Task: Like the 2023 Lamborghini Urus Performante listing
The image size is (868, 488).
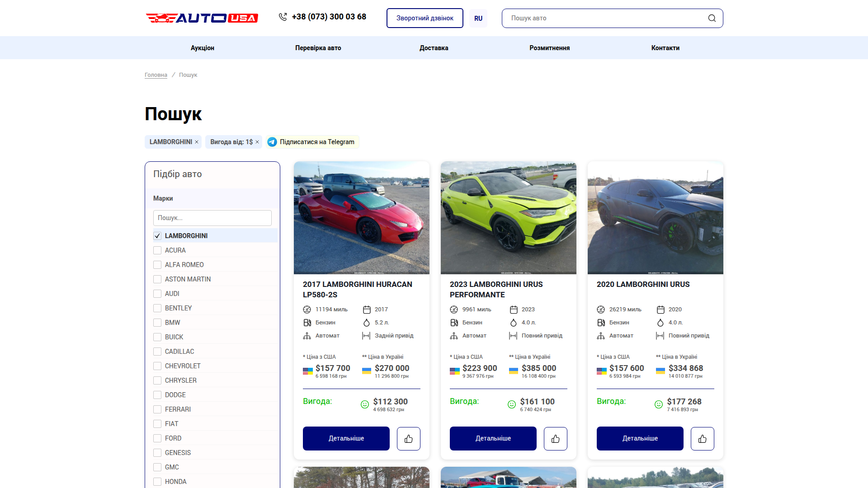Action: pyautogui.click(x=556, y=439)
